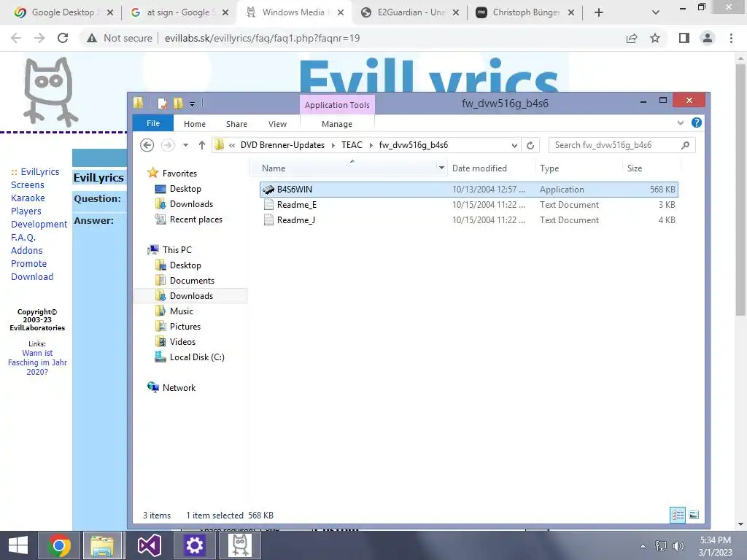This screenshot has width=747, height=560.
Task: Open the Share ribbon tab
Action: [x=237, y=124]
